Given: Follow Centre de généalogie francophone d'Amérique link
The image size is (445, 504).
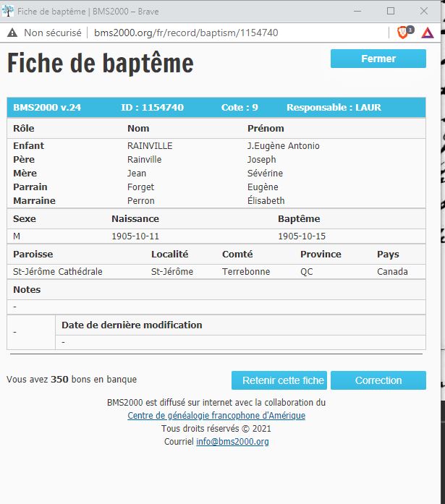Looking at the screenshot, I should [216, 415].
